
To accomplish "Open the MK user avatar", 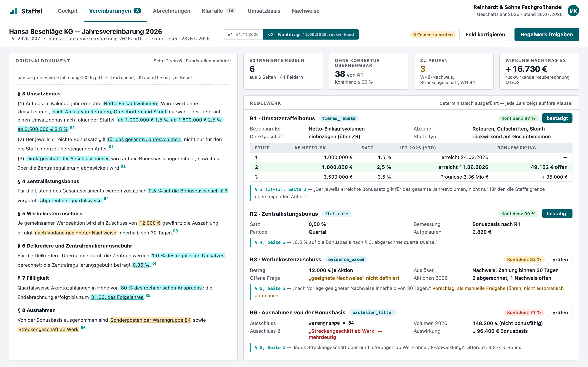I will coord(573,11).
